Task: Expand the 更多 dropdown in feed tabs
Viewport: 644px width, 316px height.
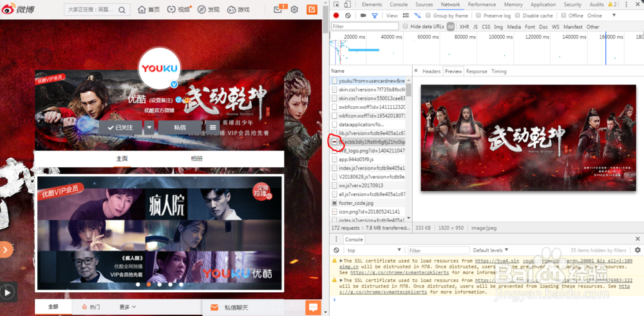Action: tap(128, 307)
